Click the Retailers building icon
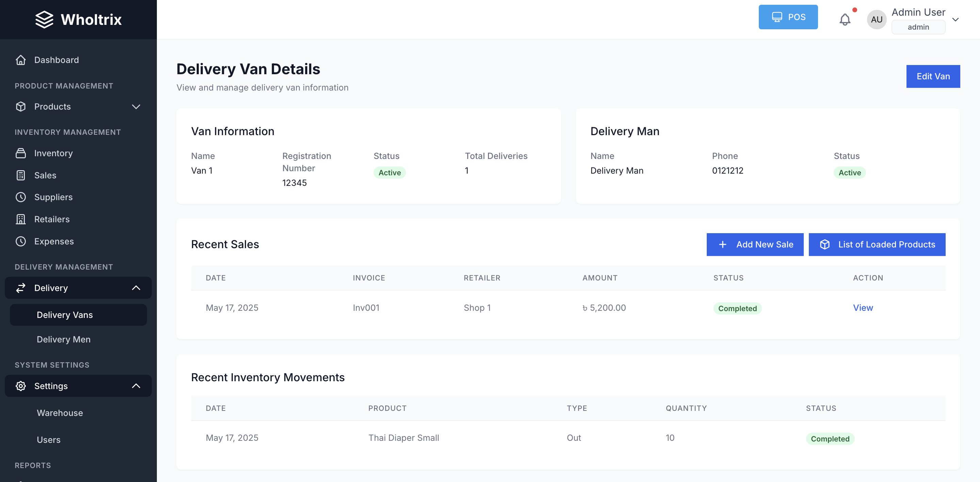Screen dimensions: 980x482 [21, 219]
